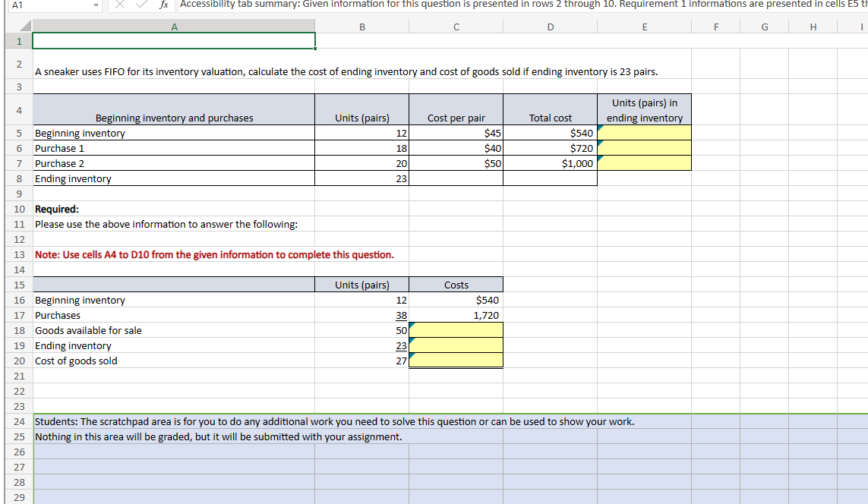The image size is (868, 504).
Task: Select column E header
Action: pyautogui.click(x=644, y=26)
